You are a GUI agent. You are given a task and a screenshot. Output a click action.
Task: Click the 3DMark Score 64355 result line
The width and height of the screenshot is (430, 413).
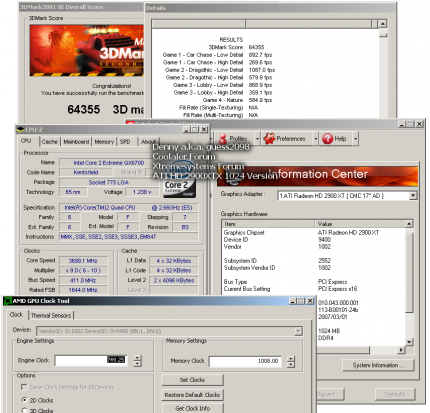[236, 47]
